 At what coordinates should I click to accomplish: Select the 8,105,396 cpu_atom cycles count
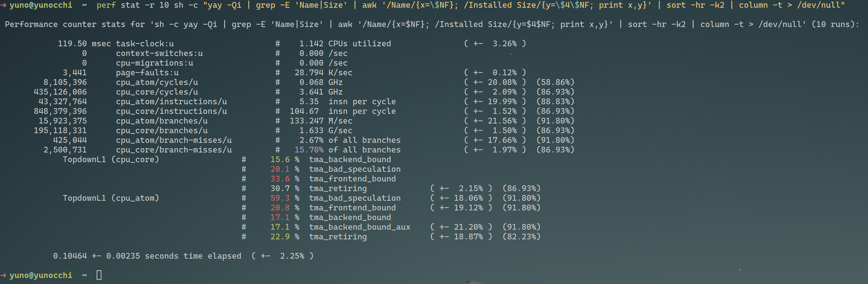click(x=65, y=82)
